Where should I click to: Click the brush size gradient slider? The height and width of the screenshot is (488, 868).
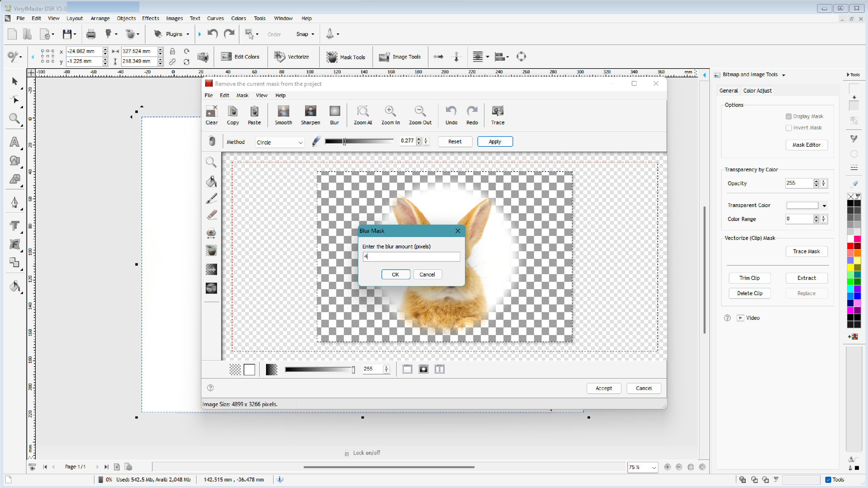click(x=359, y=142)
